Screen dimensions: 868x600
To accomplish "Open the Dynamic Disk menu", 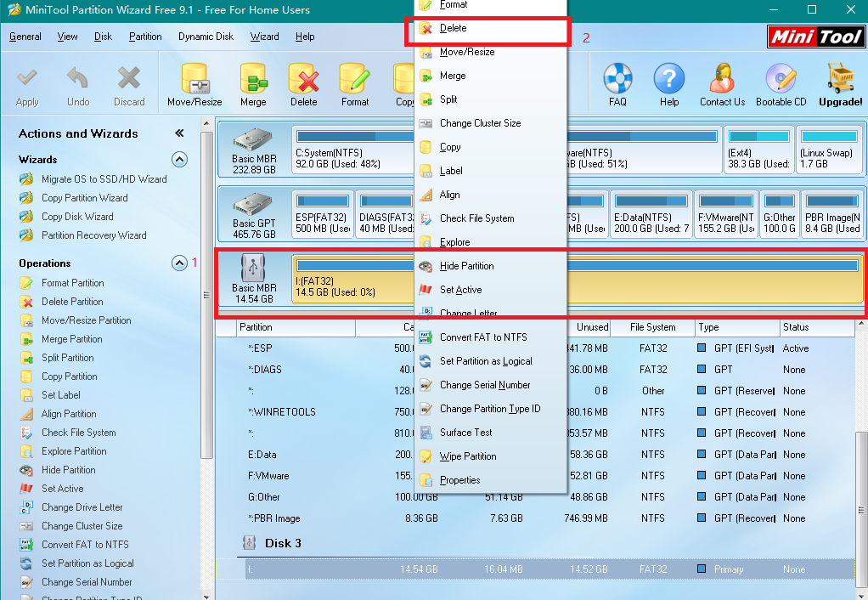I will coord(206,37).
